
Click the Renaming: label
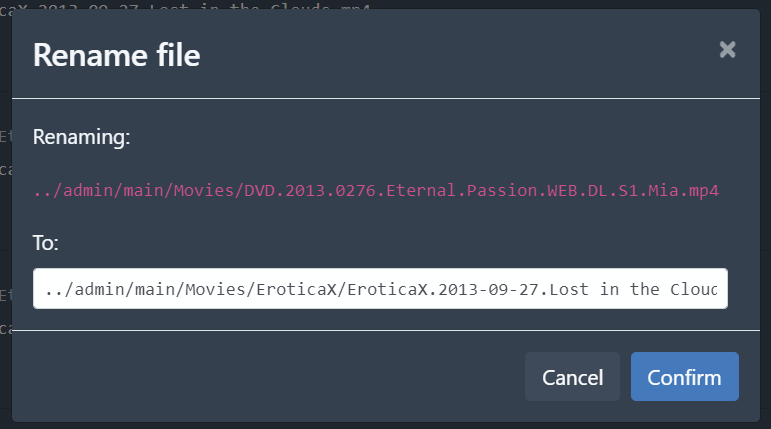[x=82, y=137]
